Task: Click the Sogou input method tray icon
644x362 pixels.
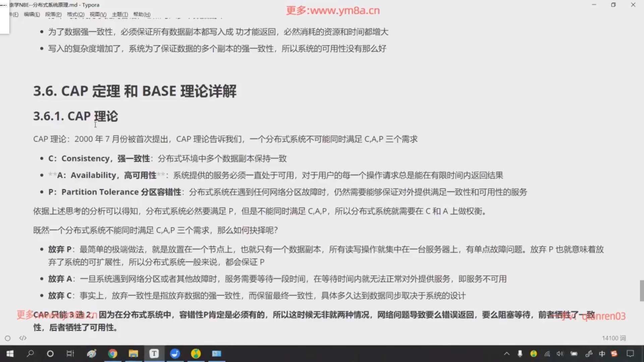Action: (614, 354)
